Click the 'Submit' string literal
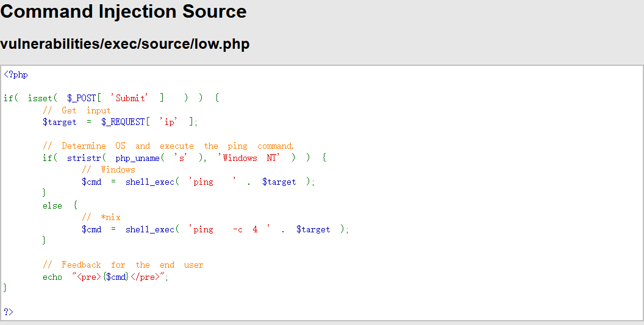Viewport: 644px width, 325px height. [130, 98]
